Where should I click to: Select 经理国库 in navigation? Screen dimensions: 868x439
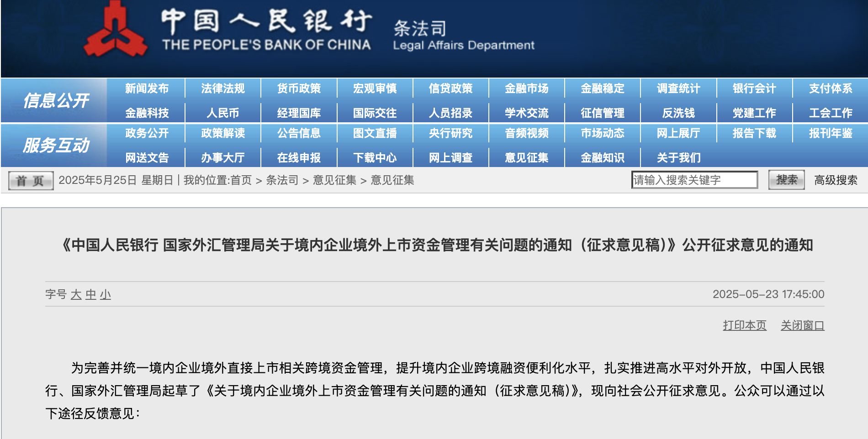(299, 113)
